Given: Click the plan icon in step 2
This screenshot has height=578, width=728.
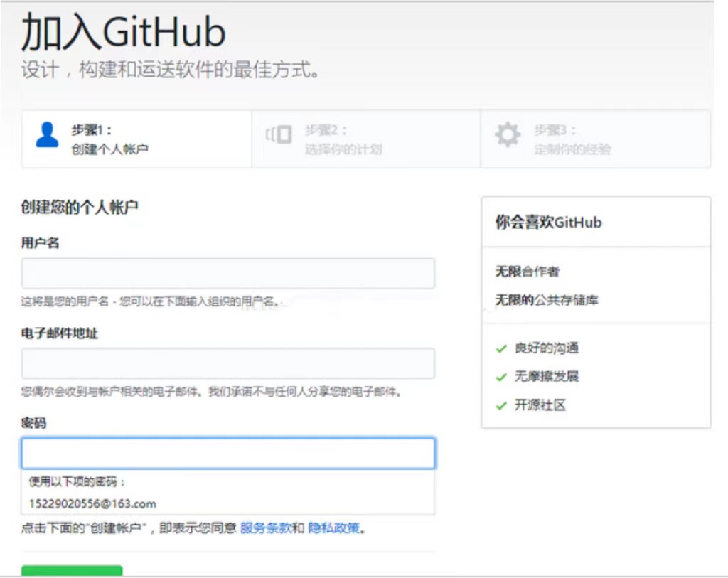Looking at the screenshot, I should [x=279, y=134].
